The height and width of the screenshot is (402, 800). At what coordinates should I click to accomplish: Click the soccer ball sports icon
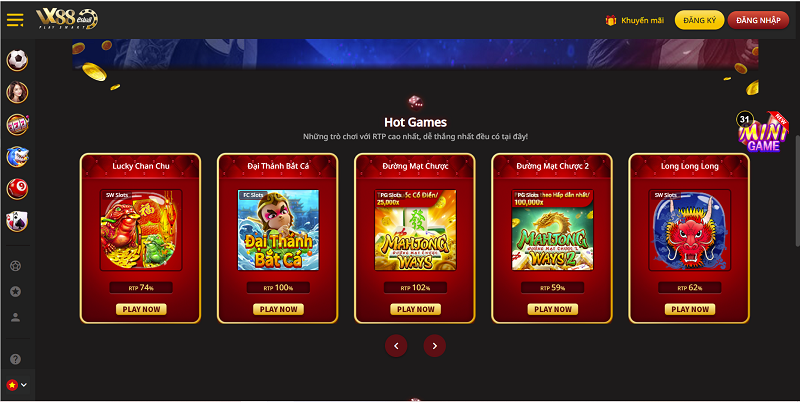click(17, 60)
